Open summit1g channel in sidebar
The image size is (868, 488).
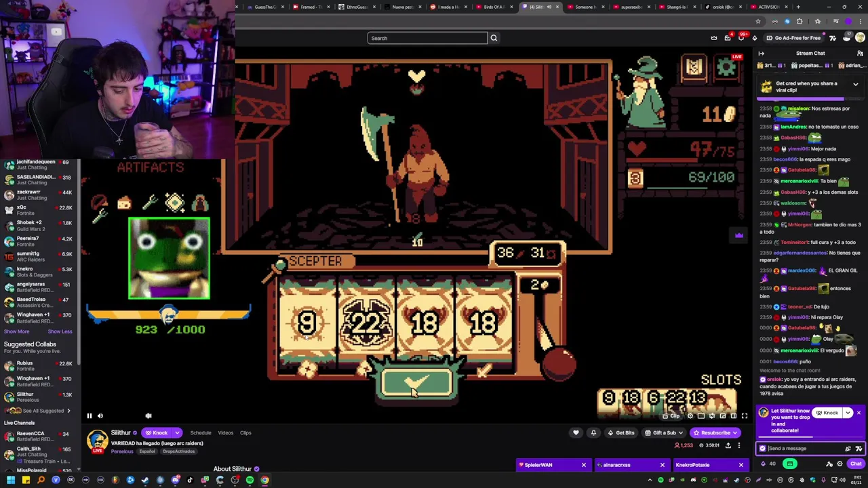(40, 257)
